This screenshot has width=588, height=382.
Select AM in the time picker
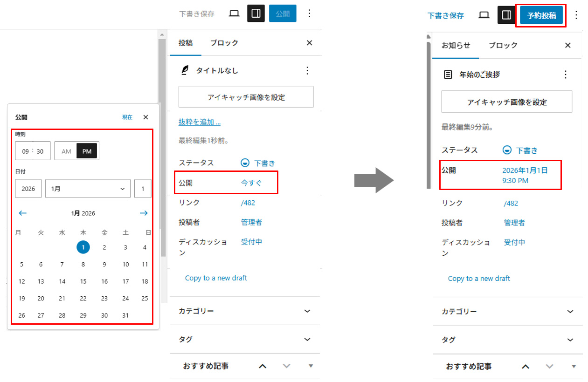point(66,151)
